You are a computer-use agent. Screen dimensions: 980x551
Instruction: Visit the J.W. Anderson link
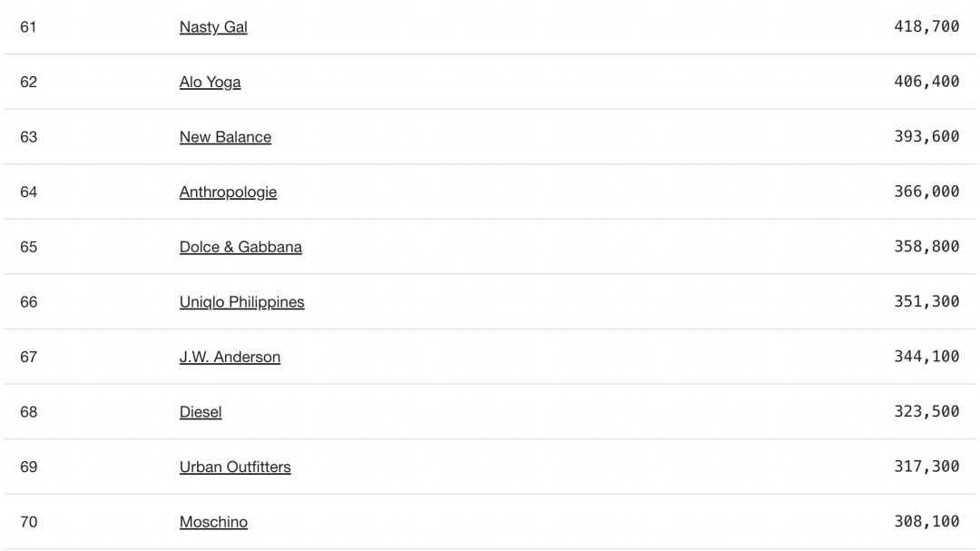click(x=230, y=357)
